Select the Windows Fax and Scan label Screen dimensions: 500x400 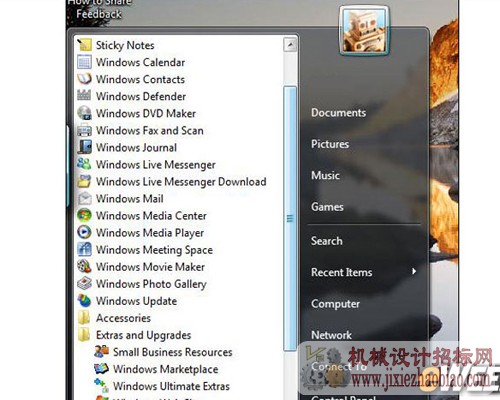tap(150, 130)
